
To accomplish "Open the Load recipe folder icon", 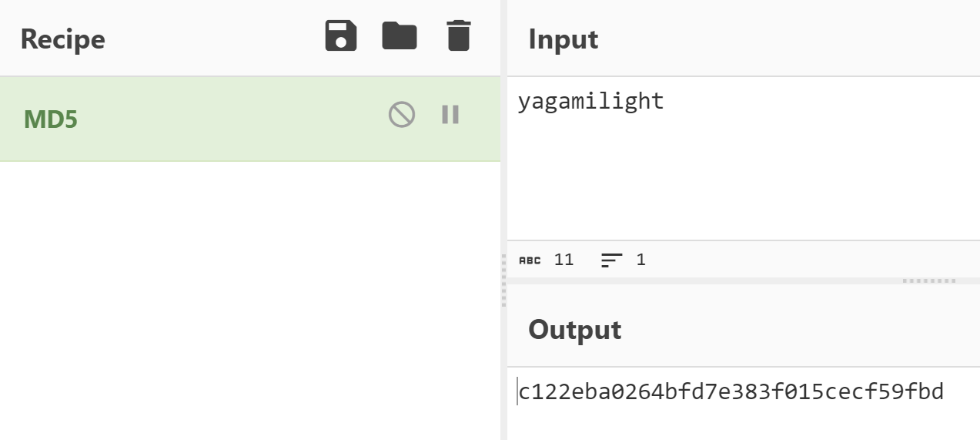I will (x=400, y=36).
